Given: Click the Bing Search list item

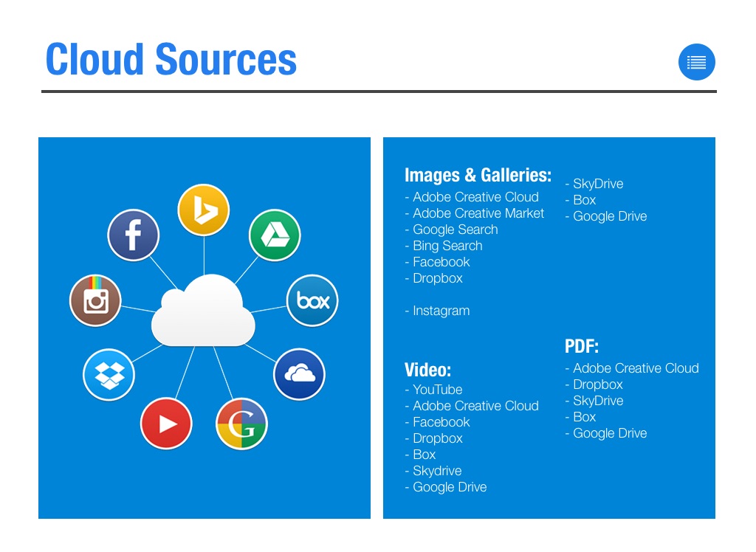Looking at the screenshot, I should click(447, 246).
